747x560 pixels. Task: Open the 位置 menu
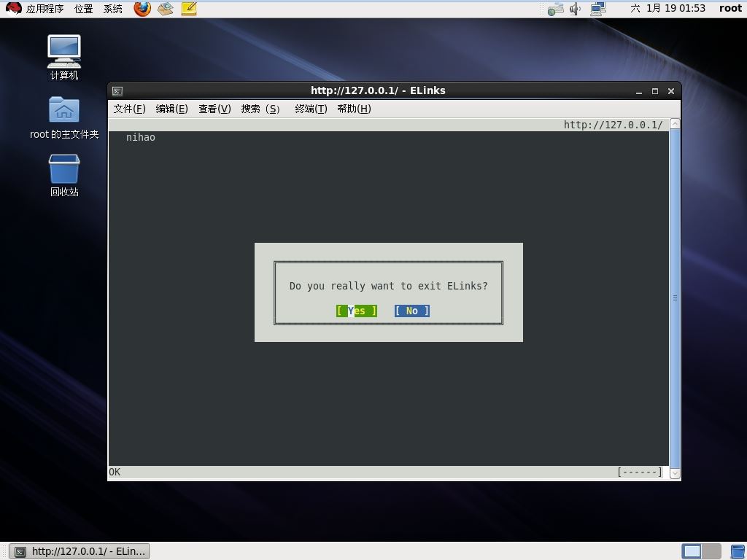pyautogui.click(x=83, y=9)
